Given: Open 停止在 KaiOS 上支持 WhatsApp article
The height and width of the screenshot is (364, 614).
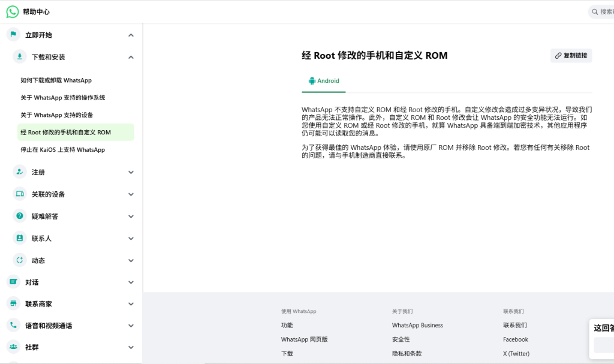Looking at the screenshot, I should (x=62, y=150).
